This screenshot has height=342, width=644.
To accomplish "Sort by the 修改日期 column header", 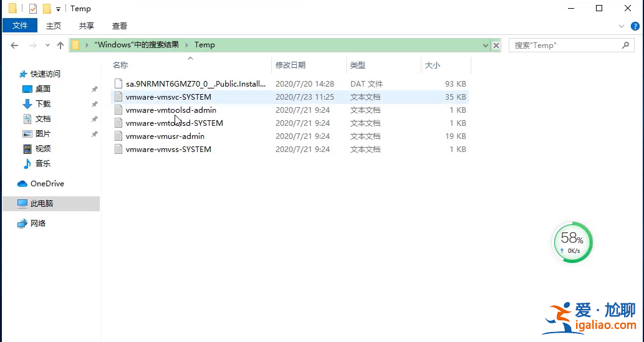I will [x=291, y=65].
